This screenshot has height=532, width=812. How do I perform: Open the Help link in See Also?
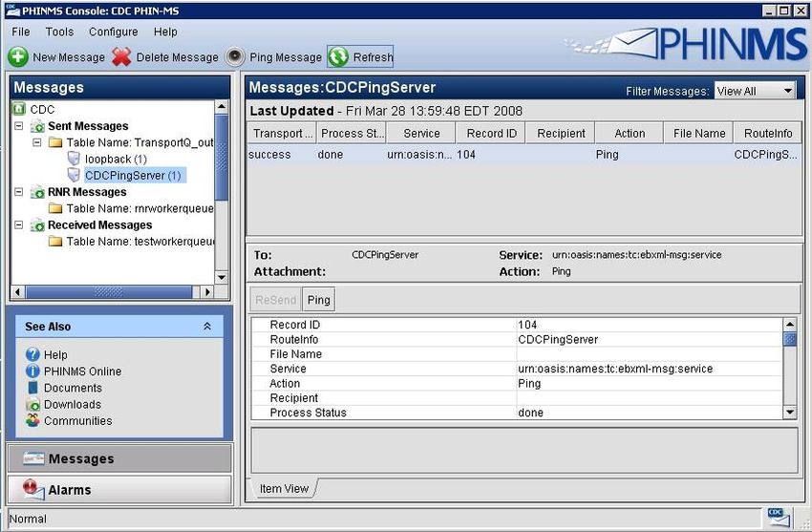point(55,354)
